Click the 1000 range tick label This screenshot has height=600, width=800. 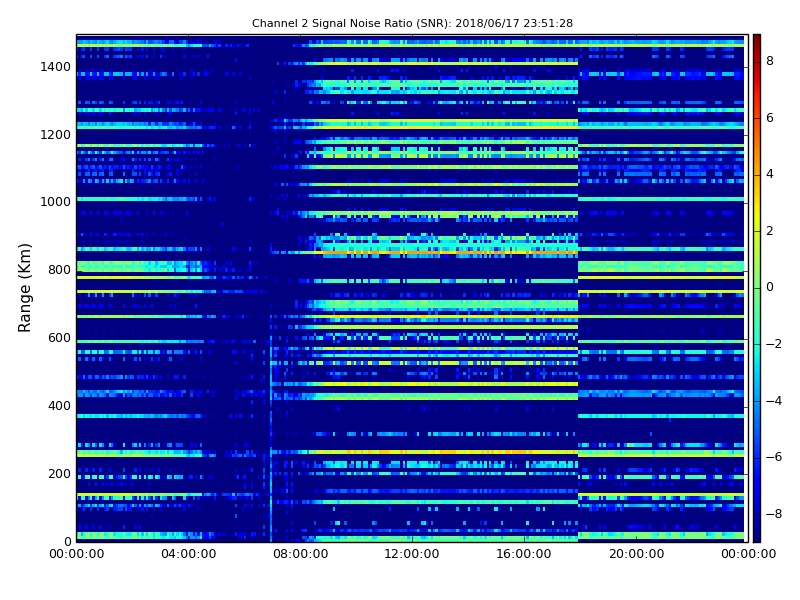point(55,202)
